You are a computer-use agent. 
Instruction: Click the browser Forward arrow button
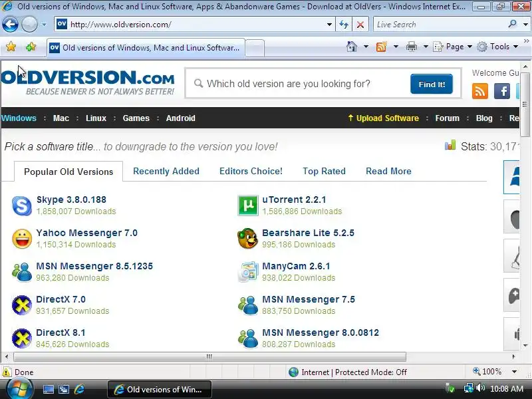29,25
